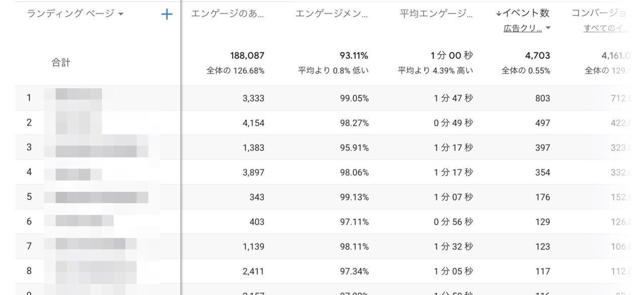Click the descending sort arrow beside イベント数
Image resolution: width=644 pixels, height=295 pixels.
pos(500,14)
